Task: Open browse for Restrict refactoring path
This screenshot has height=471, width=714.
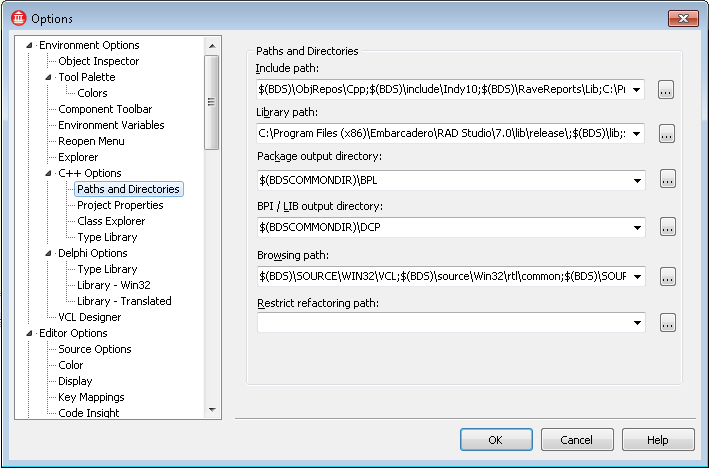Action: click(667, 323)
